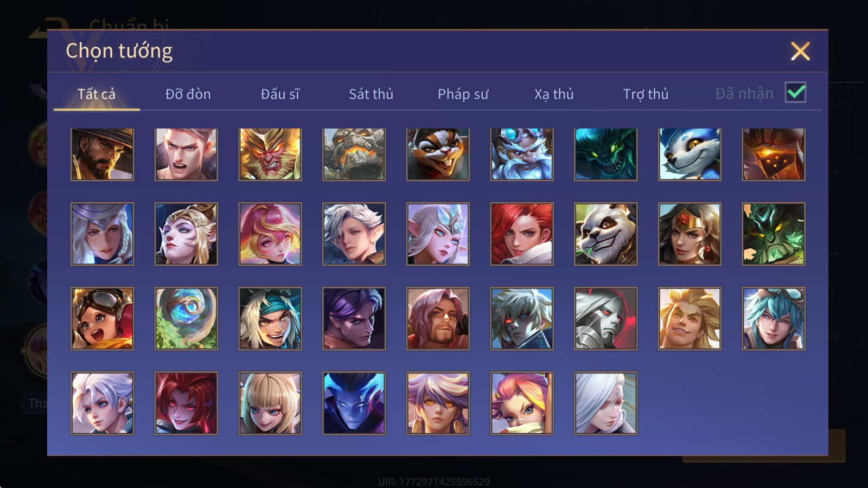Pick the panda hero portrait
This screenshot has width=868, height=488.
pos(605,234)
